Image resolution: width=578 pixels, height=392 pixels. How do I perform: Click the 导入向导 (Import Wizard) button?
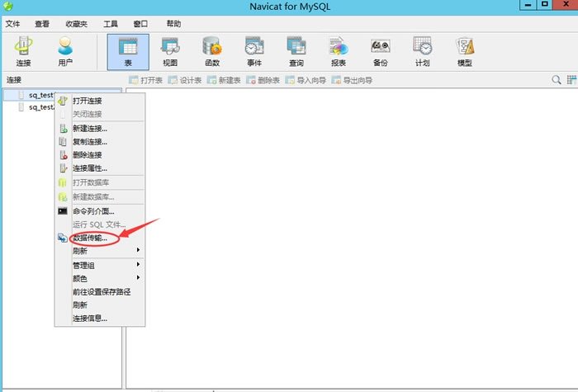(x=306, y=80)
